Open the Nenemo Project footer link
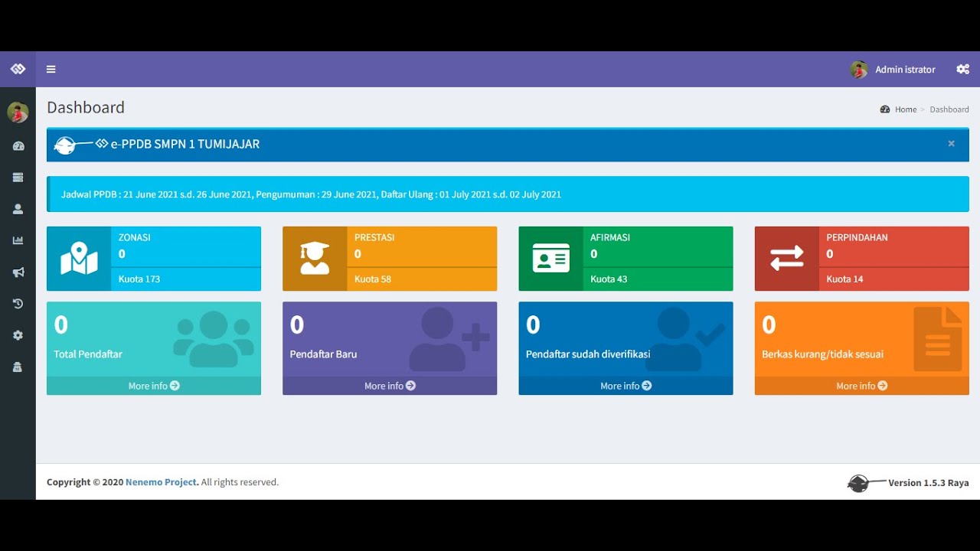 point(162,482)
